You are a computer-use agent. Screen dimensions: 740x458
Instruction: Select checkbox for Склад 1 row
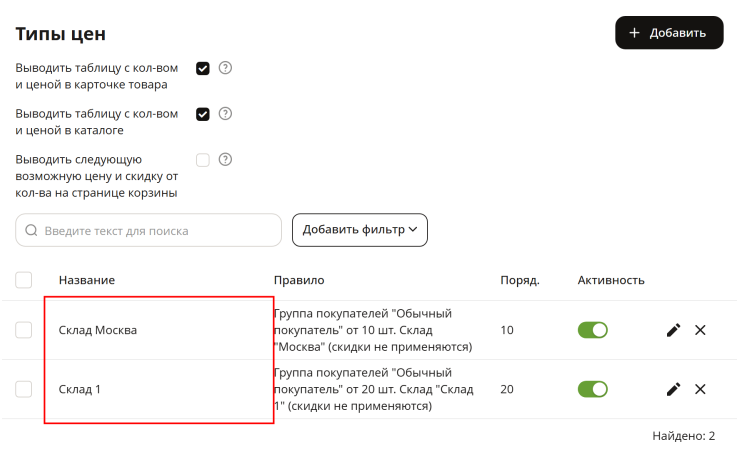click(x=24, y=390)
